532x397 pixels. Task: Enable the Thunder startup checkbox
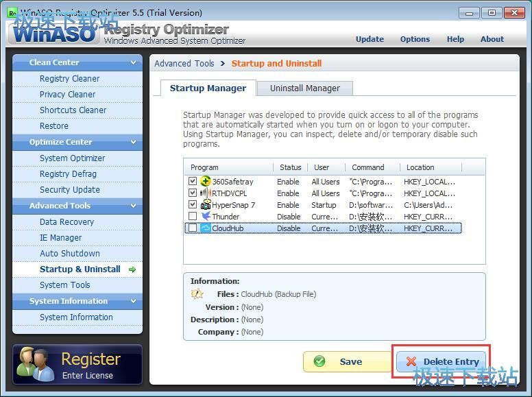[193, 216]
